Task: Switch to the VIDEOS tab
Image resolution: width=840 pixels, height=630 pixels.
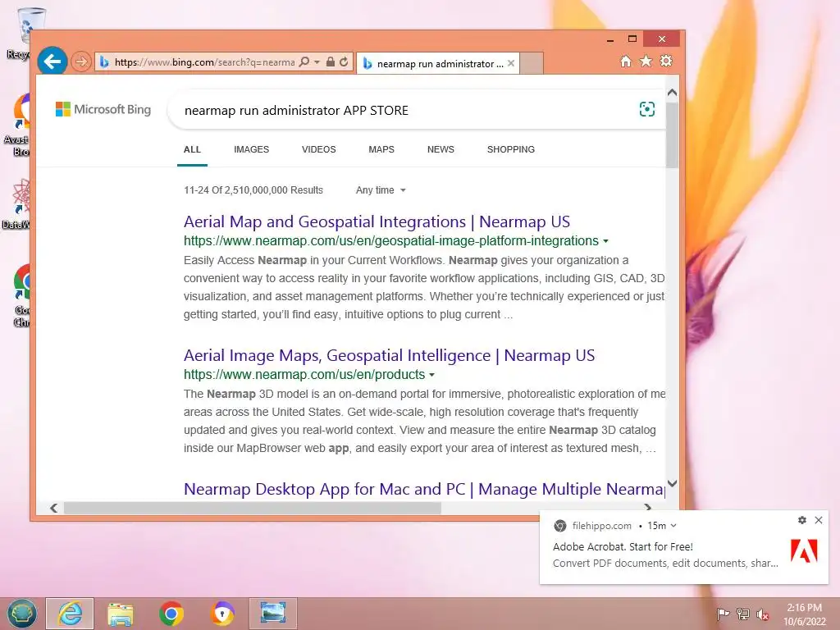Action: coord(319,149)
